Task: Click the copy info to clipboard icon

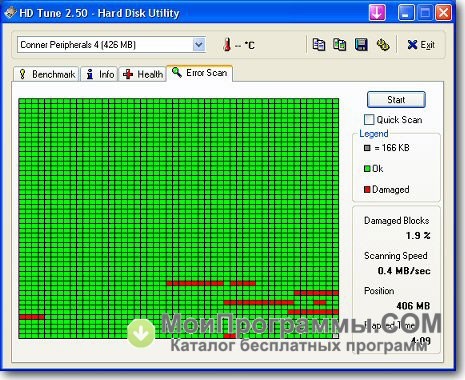Action: point(319,45)
